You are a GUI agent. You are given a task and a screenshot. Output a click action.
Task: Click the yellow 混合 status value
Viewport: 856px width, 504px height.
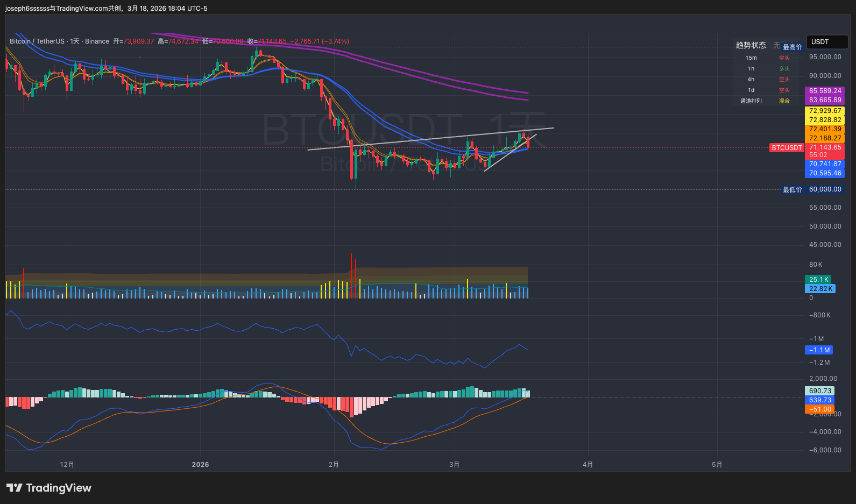[784, 101]
